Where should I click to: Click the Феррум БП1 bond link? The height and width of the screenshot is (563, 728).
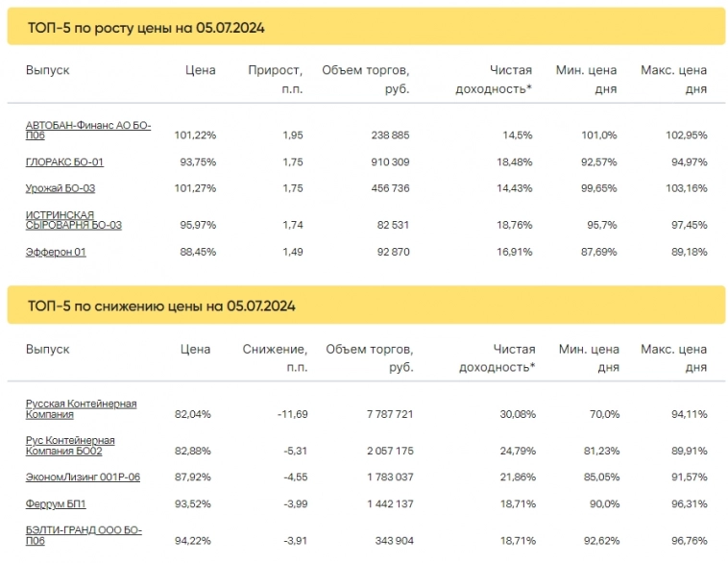56,502
